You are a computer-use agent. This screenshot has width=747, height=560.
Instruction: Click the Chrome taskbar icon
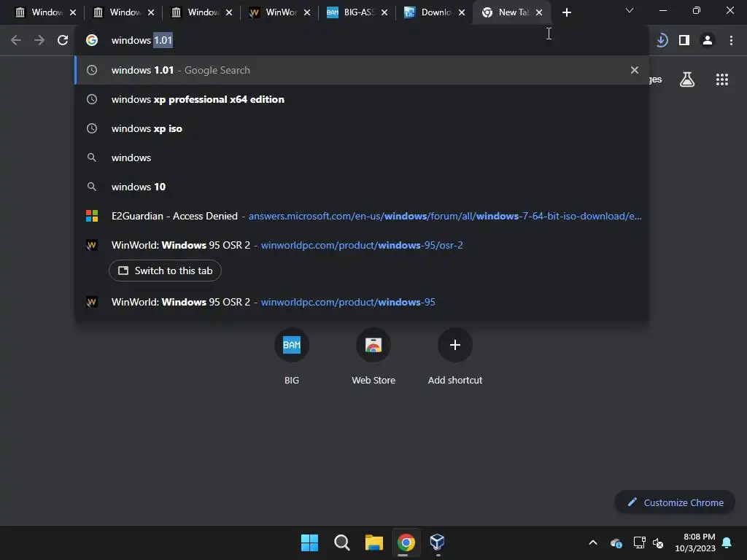coord(406,542)
